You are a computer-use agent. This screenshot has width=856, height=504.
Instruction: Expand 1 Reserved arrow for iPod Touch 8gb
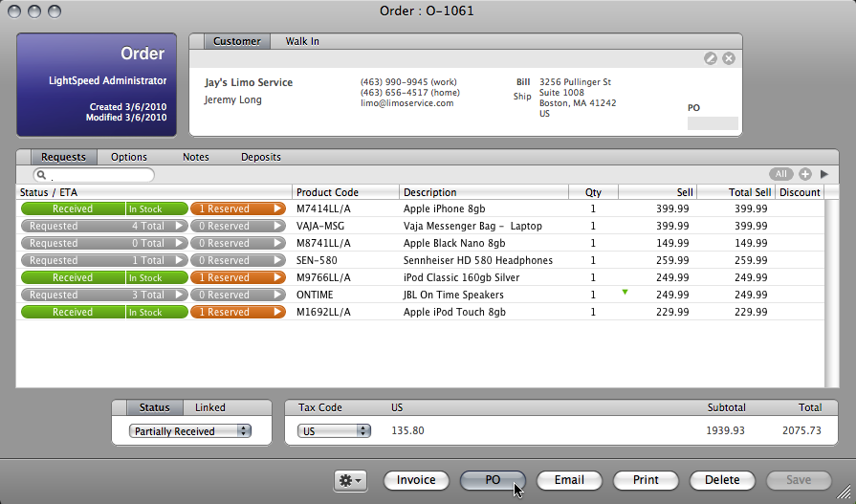(278, 312)
